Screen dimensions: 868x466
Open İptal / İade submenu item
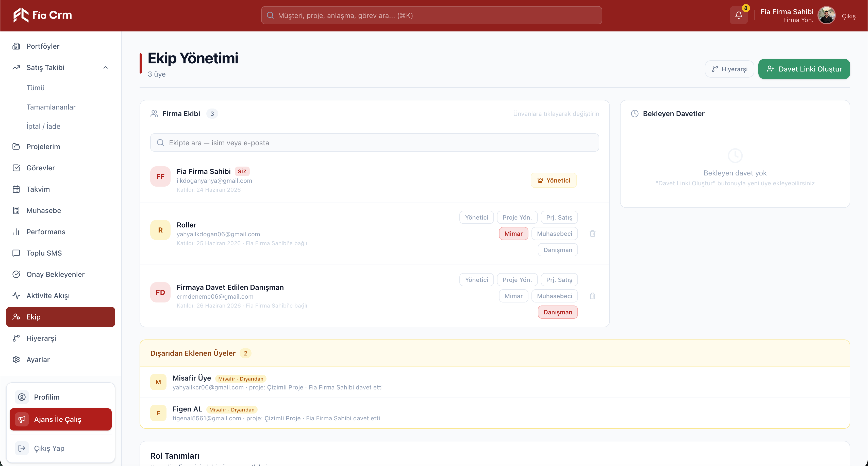43,126
